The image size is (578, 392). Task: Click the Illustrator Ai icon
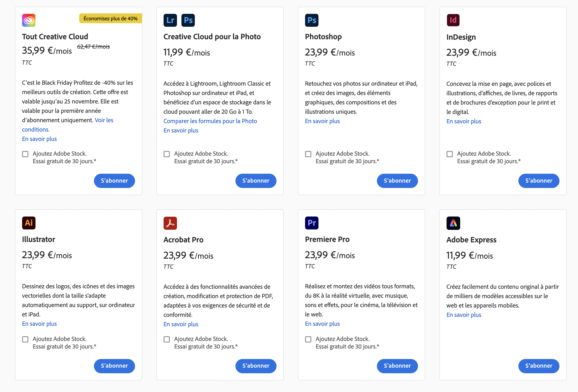[x=29, y=223]
